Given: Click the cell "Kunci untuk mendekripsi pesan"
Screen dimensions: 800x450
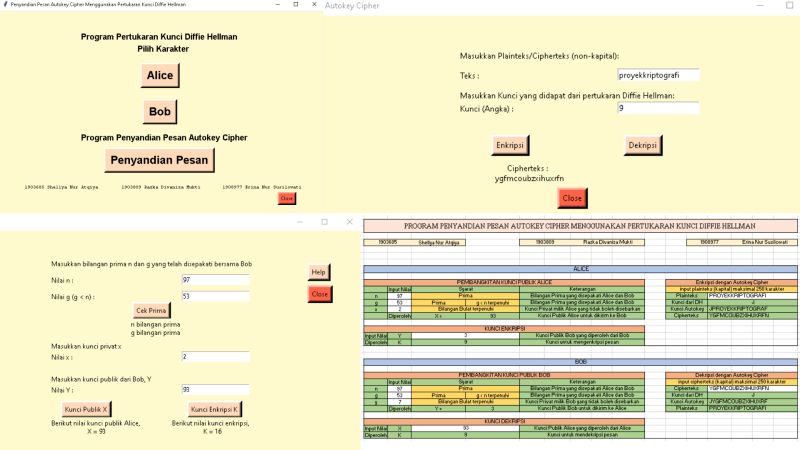Looking at the screenshot, I should pyautogui.click(x=582, y=435).
